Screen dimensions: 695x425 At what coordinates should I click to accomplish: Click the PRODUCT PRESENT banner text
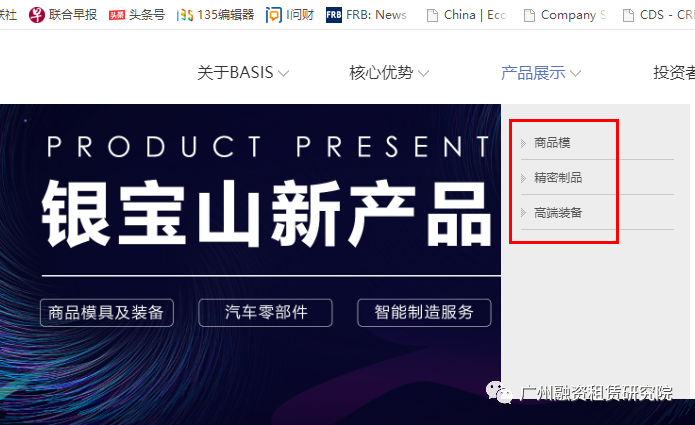[268, 146]
